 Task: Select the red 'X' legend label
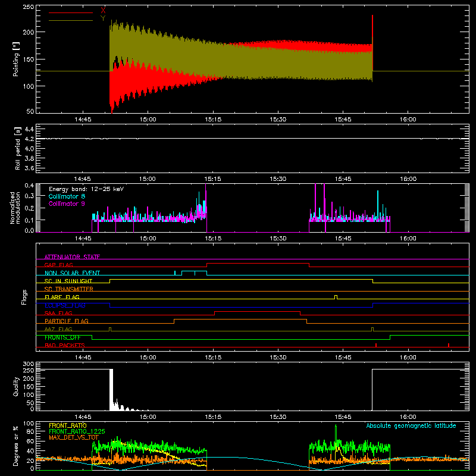click(x=103, y=11)
